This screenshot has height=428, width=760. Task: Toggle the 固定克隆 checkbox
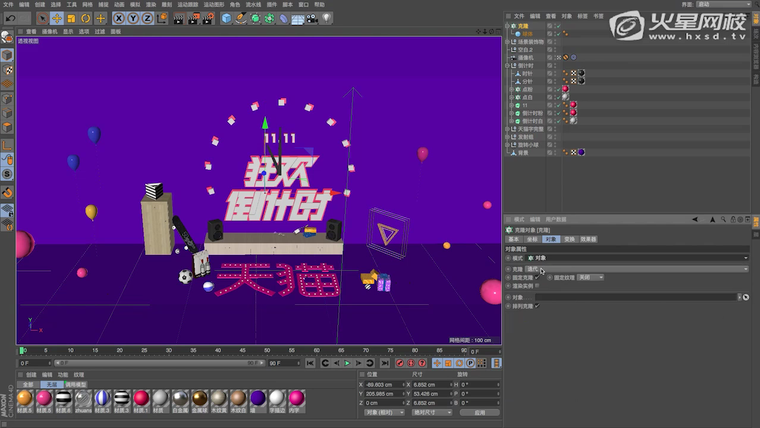click(x=537, y=277)
